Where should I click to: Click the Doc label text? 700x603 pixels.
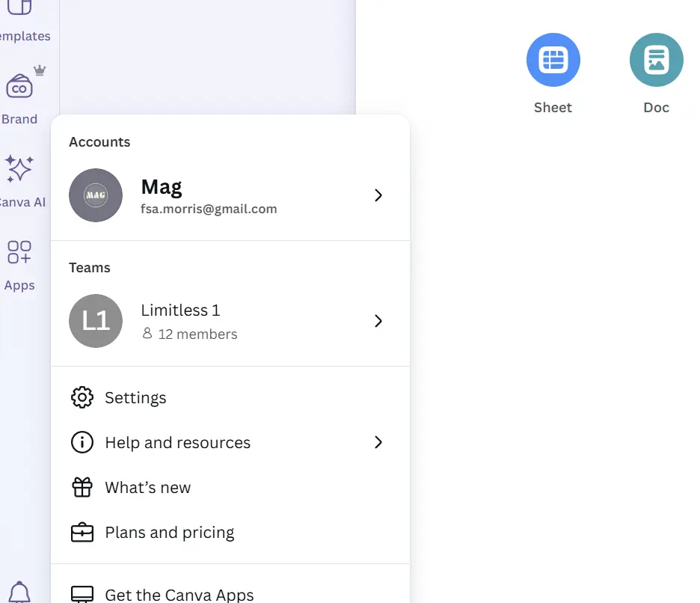[x=657, y=108]
